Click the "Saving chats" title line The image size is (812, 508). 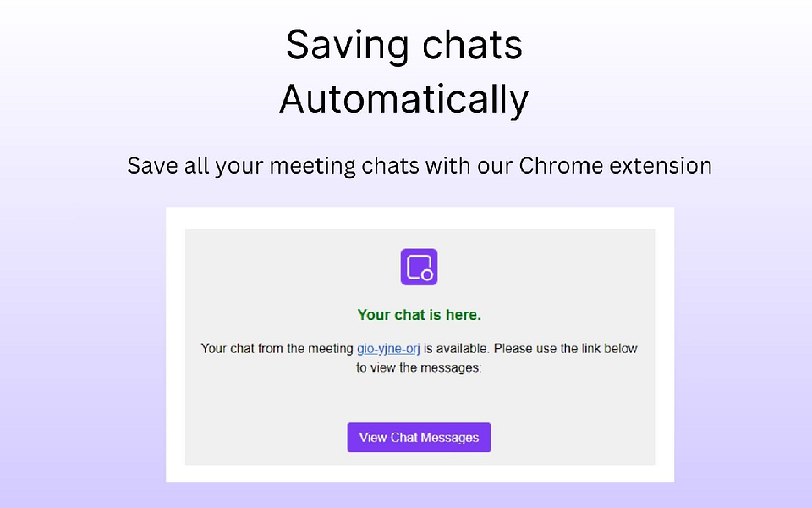[403, 45]
